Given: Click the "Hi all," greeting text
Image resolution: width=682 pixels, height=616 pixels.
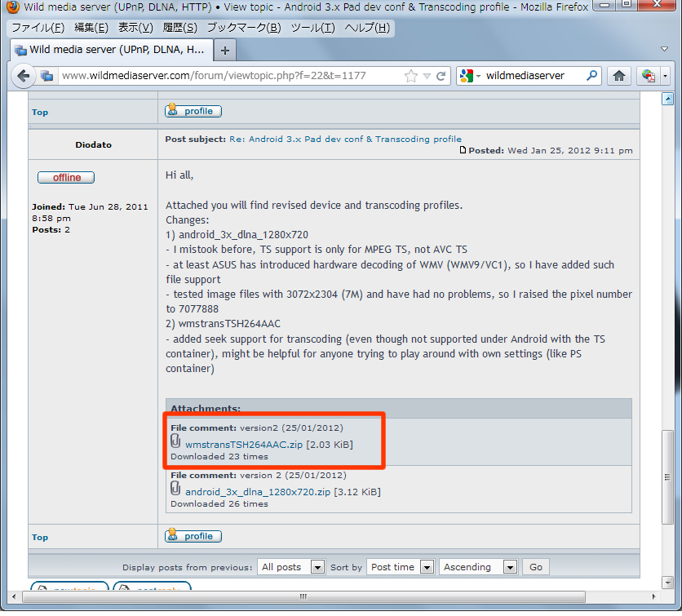Looking at the screenshot, I should click(x=179, y=175).
